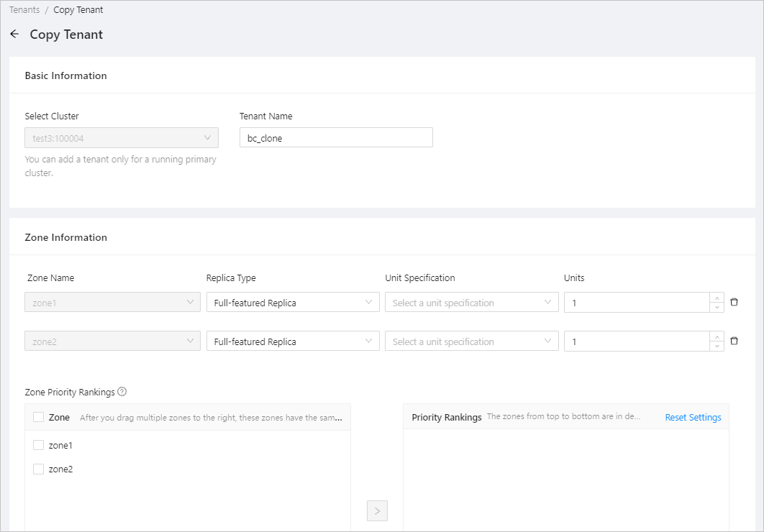Open Replica Type dropdown for zone2

292,341
